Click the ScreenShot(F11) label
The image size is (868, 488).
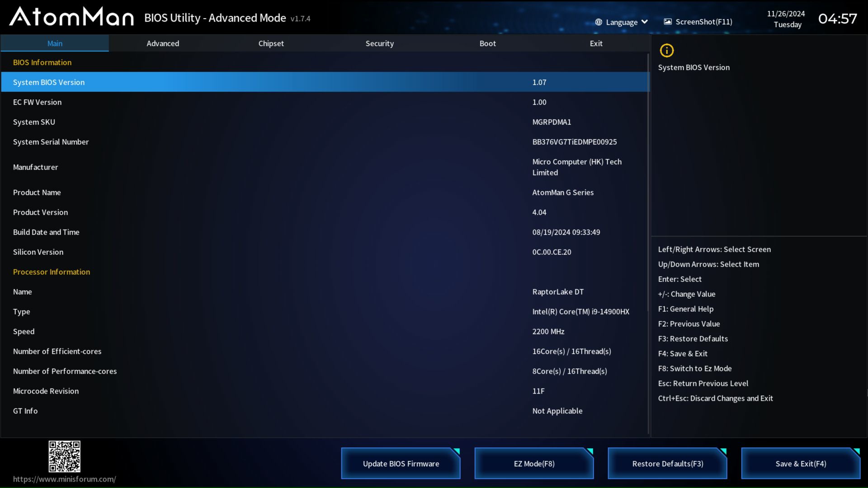coord(704,22)
